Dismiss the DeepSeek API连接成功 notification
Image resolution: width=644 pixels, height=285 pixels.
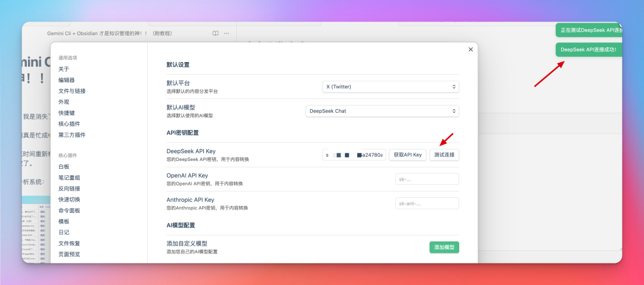coord(589,49)
